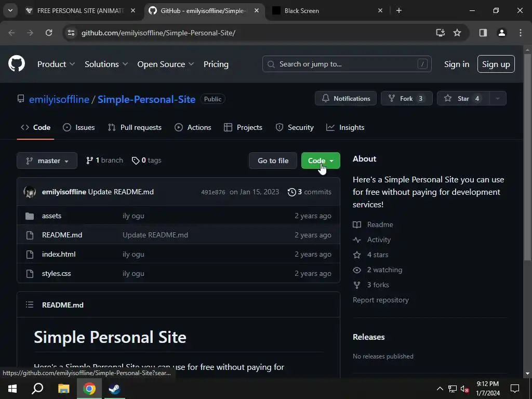
Task: Focus the Search or jump to field
Action: coord(347,64)
